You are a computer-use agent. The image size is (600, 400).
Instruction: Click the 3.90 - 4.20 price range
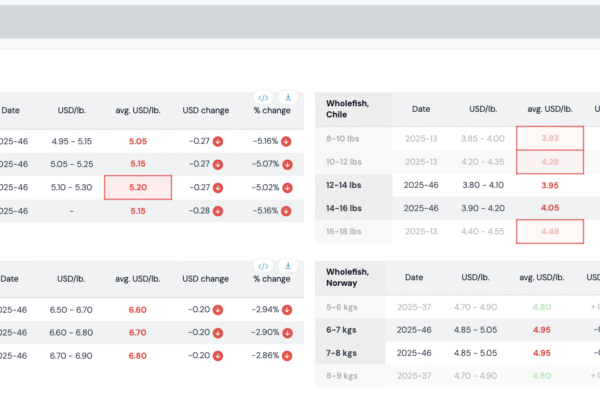pos(483,208)
